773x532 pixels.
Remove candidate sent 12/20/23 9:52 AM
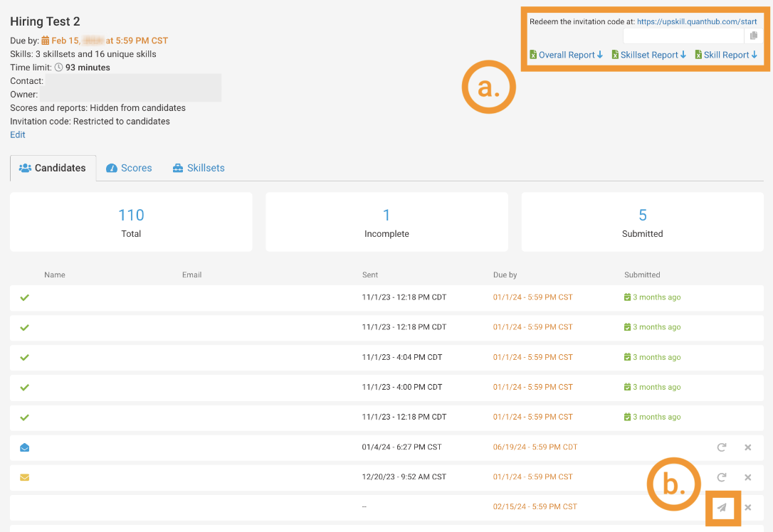pyautogui.click(x=748, y=477)
